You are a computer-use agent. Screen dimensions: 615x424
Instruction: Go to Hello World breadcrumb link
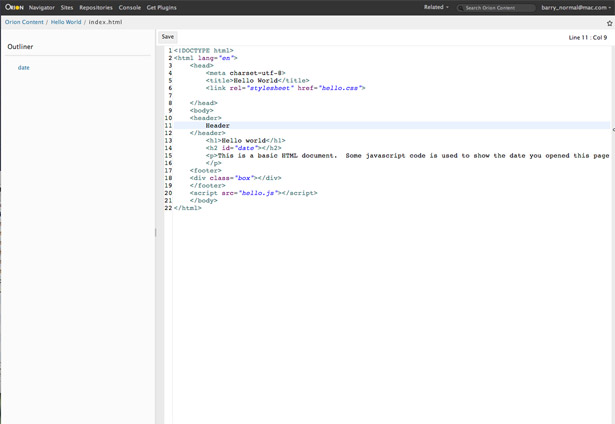click(66, 22)
